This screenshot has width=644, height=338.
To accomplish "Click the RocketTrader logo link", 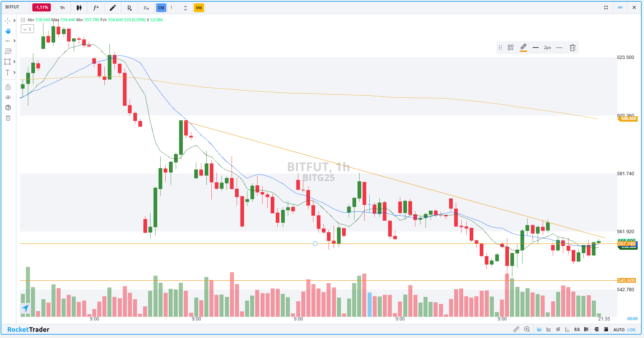I will pos(29,329).
